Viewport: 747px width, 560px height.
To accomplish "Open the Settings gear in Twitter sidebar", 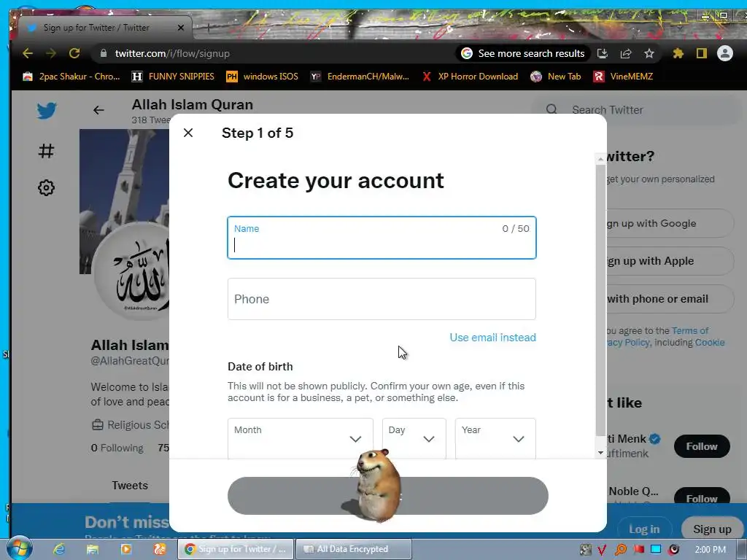I will pyautogui.click(x=46, y=187).
